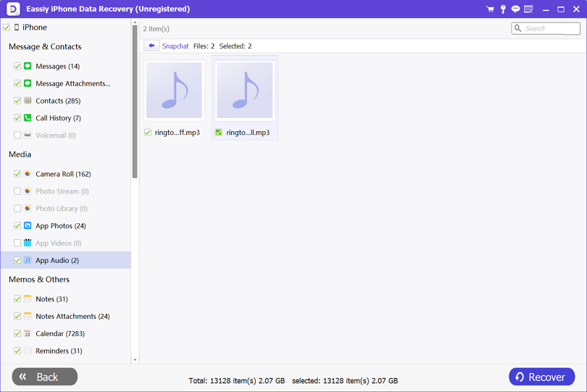Uncheck the App Audio (2) checkbox
The image size is (587, 392).
pos(17,260)
